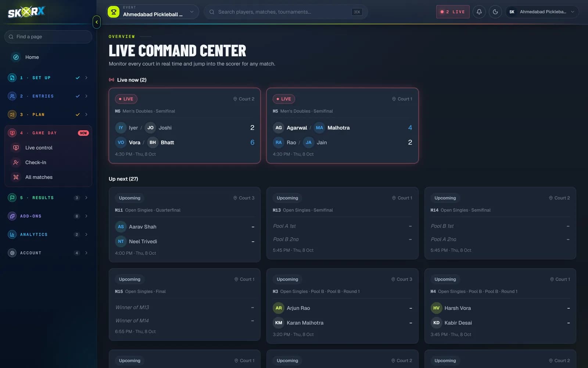Click the Search players, matches, tournaments field
Image resolution: width=588 pixels, height=368 pixels.
tap(286, 12)
